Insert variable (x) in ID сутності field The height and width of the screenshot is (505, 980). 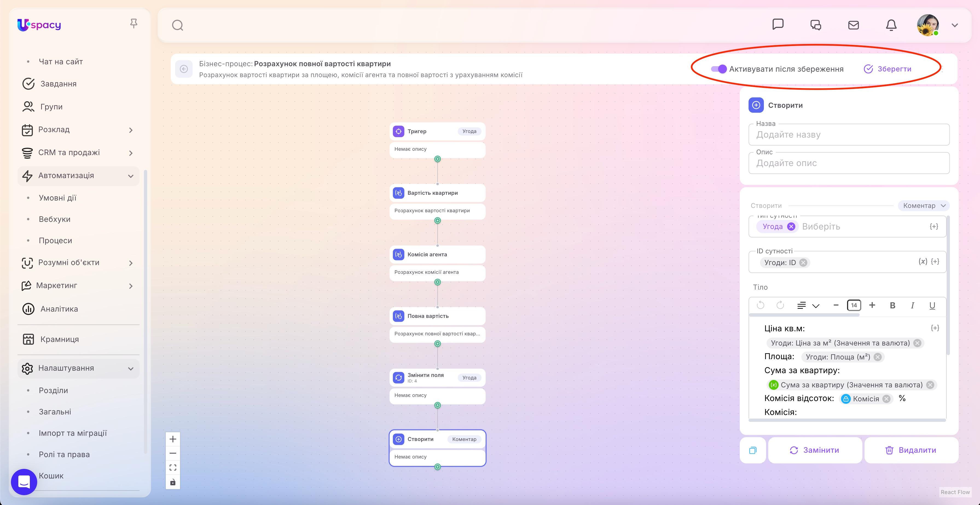[923, 261]
